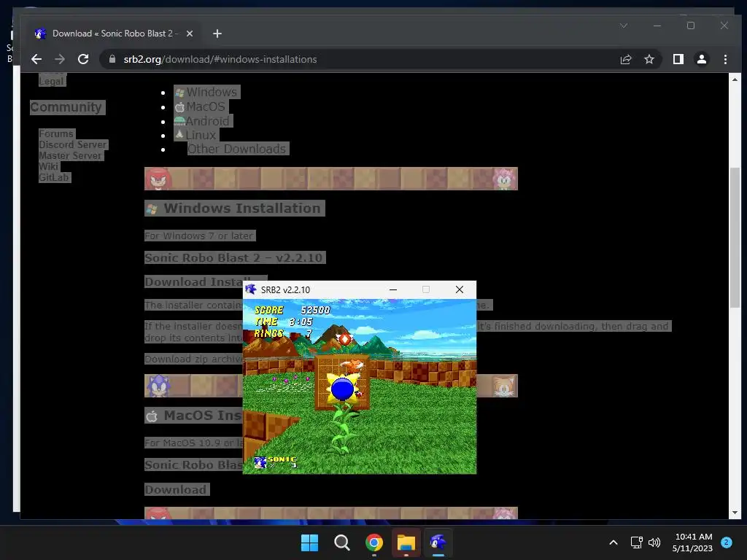Image resolution: width=747 pixels, height=560 pixels.
Task: Open the Legal sidebar link
Action: coord(52,81)
